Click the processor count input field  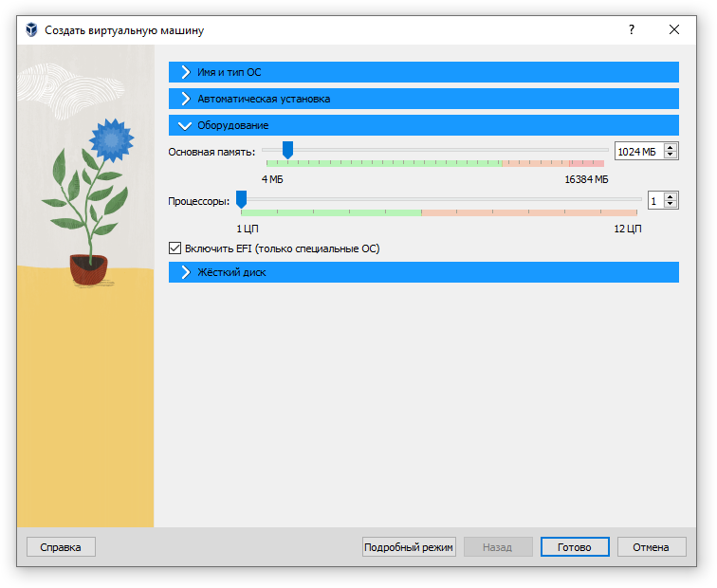(656, 201)
